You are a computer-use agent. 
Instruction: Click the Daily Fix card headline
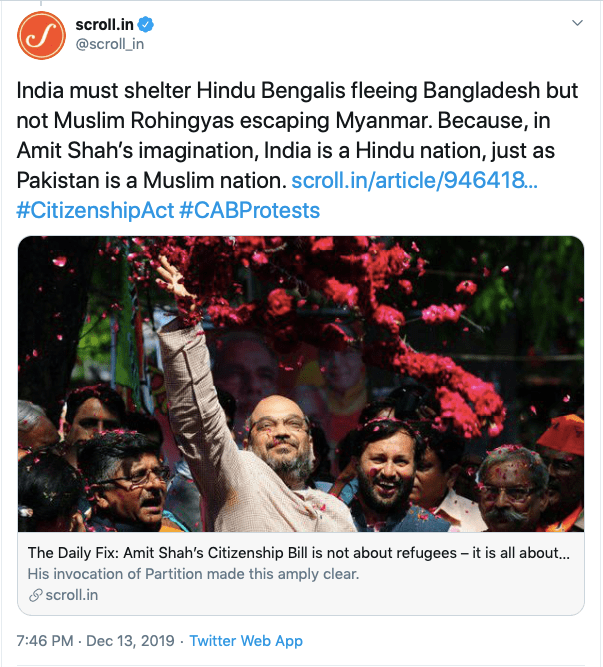[298, 553]
